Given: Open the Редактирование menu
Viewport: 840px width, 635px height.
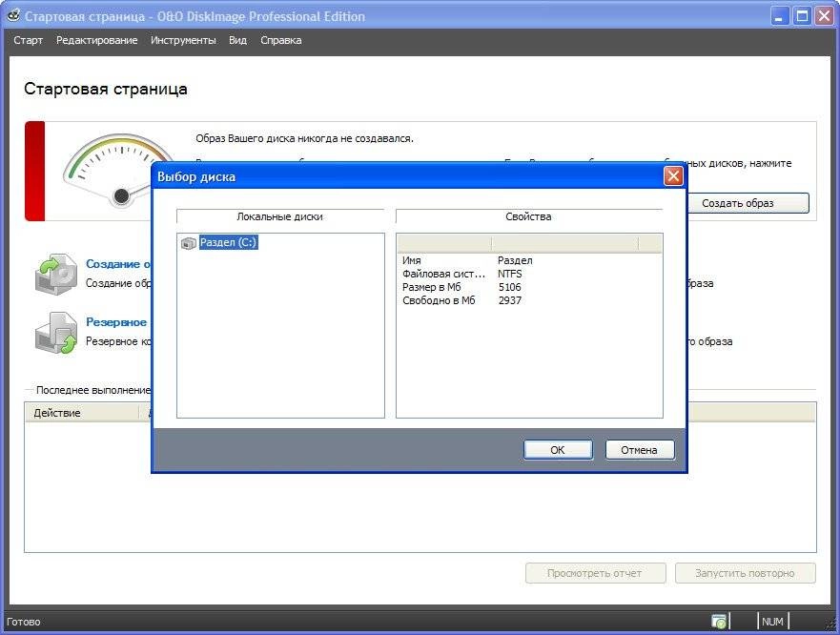Looking at the screenshot, I should (97, 40).
